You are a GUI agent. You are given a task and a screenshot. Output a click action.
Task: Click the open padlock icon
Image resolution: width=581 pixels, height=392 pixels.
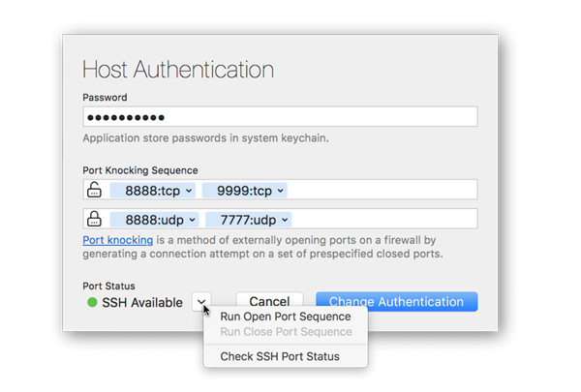(94, 190)
